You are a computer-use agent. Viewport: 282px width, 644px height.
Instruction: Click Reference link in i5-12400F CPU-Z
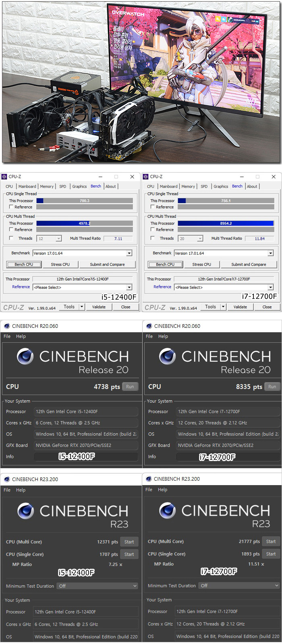tap(21, 287)
